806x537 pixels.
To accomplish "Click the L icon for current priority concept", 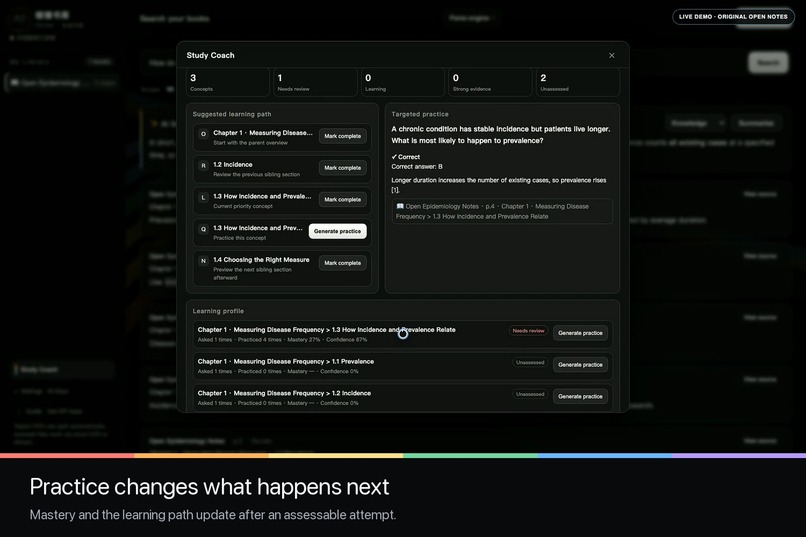I will [203, 197].
